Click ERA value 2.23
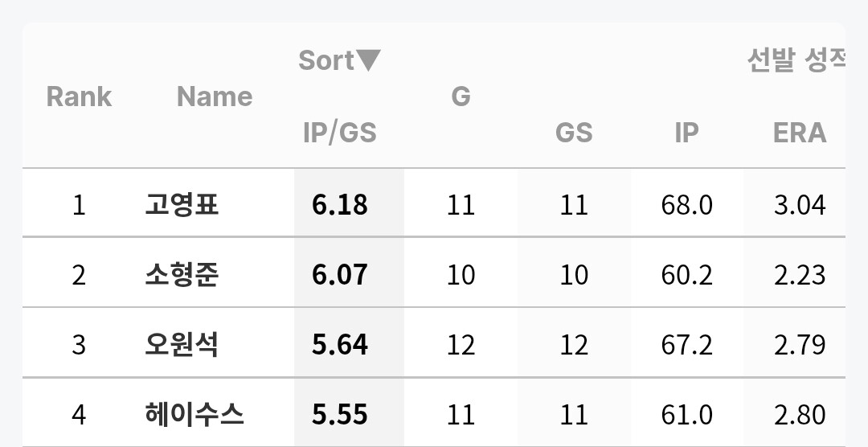The image size is (868, 447). (x=799, y=275)
